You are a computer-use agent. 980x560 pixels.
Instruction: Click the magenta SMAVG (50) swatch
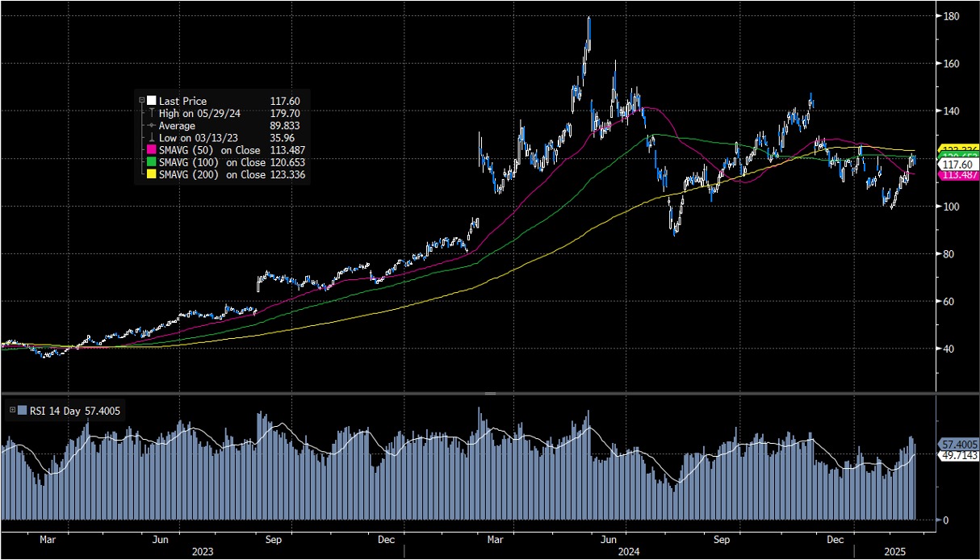(x=151, y=150)
